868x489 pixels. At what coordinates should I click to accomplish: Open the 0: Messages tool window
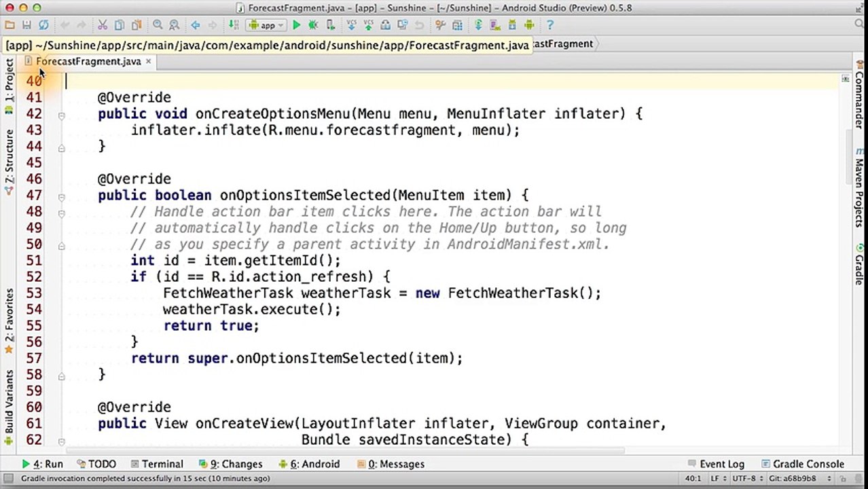coord(391,464)
